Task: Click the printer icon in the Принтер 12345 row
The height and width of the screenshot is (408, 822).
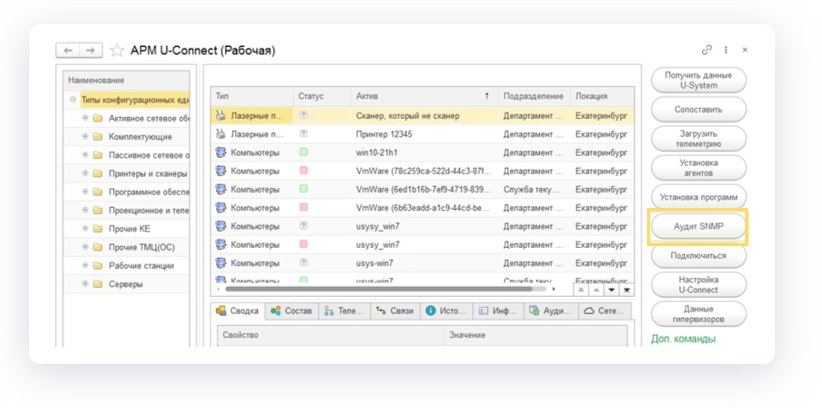Action: coord(221,134)
